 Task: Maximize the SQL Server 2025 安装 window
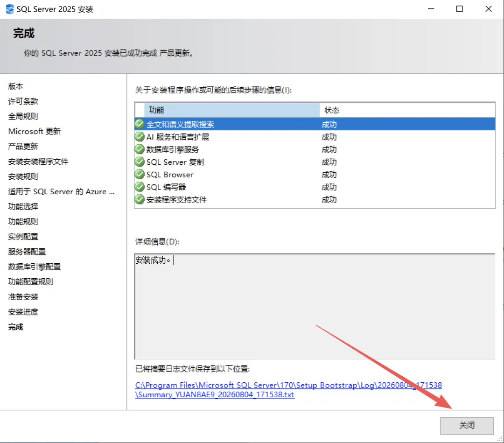[460, 9]
